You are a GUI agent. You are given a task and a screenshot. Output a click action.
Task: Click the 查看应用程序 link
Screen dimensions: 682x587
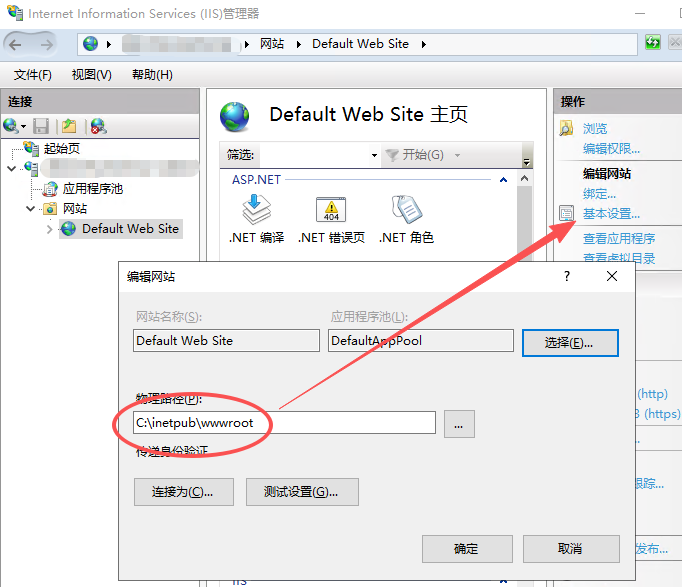click(x=619, y=238)
